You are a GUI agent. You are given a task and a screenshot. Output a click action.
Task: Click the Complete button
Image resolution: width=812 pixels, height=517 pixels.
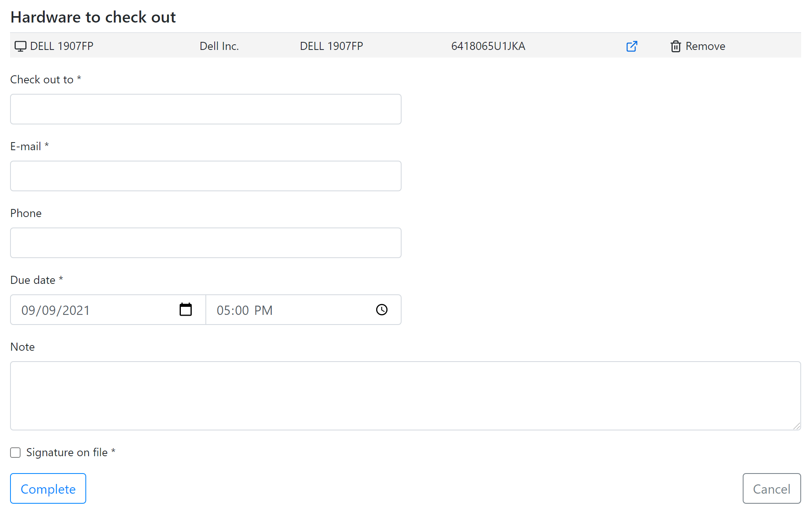point(48,488)
